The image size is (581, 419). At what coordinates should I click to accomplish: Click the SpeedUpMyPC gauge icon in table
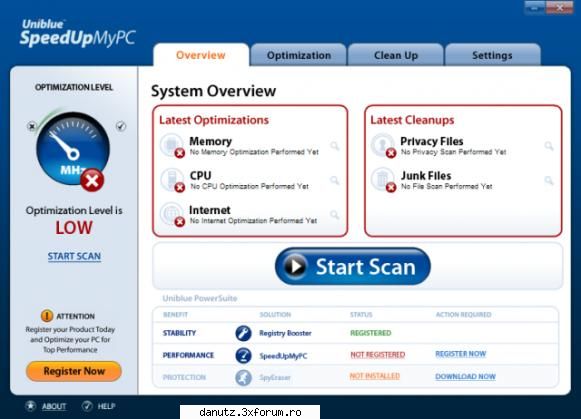point(243,355)
